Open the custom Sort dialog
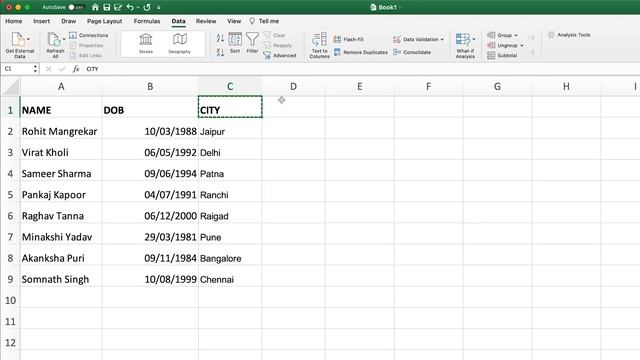Viewport: 640px width, 360px height. pos(235,42)
